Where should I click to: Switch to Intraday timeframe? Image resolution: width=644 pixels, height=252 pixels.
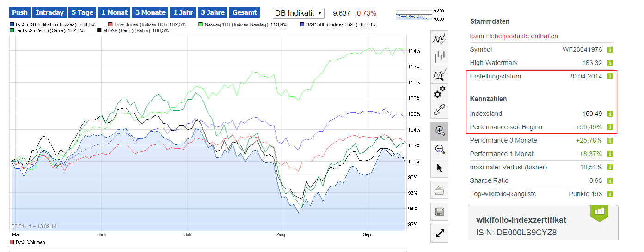[x=49, y=13]
